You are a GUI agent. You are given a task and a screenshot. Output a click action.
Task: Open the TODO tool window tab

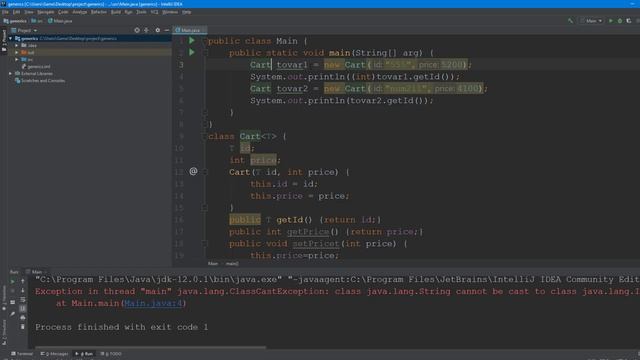point(111,354)
